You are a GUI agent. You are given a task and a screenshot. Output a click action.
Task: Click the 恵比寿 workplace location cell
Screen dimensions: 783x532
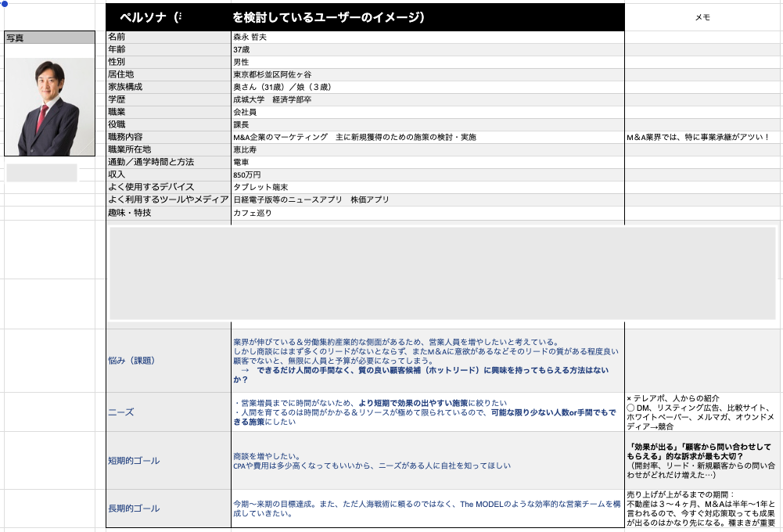(427, 149)
